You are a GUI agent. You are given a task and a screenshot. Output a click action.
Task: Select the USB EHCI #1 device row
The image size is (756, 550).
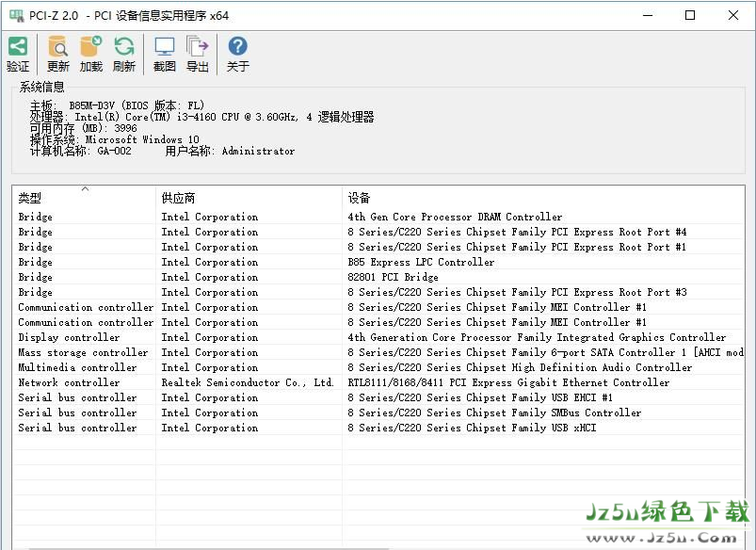(x=378, y=397)
